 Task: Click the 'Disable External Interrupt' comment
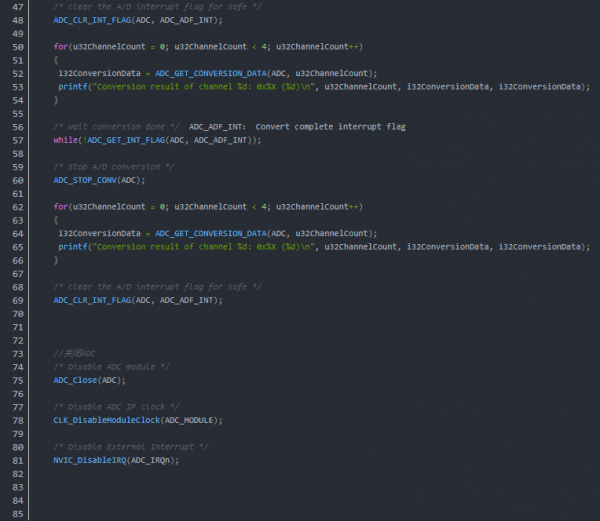coord(130,446)
